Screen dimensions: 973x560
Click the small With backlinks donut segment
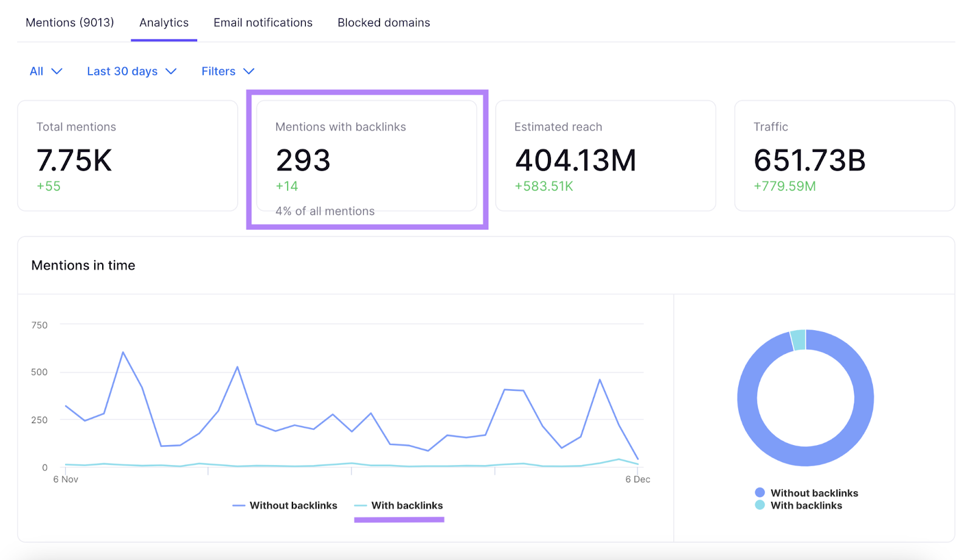point(798,340)
